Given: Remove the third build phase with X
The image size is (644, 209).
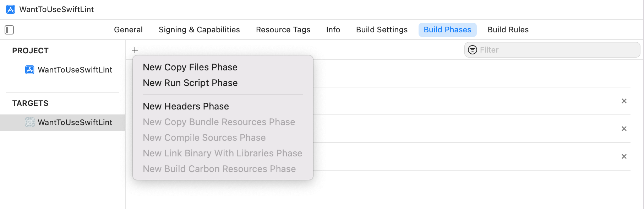Looking at the screenshot, I should (624, 157).
